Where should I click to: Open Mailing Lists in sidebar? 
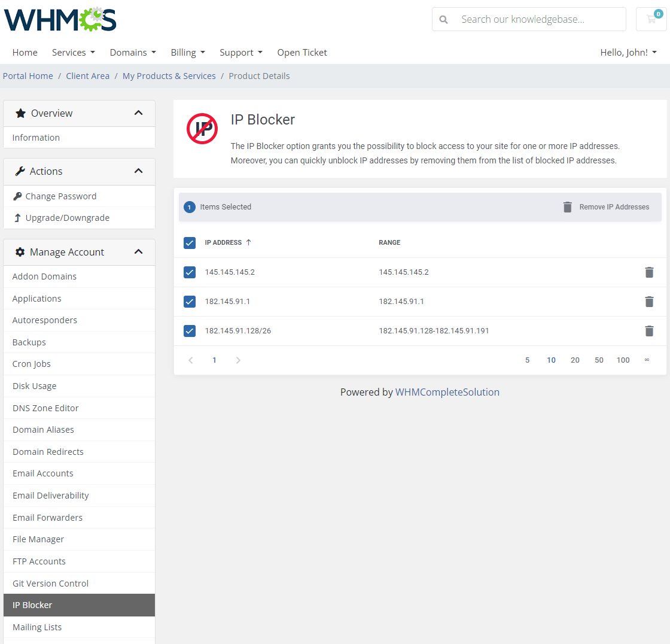(x=79, y=627)
